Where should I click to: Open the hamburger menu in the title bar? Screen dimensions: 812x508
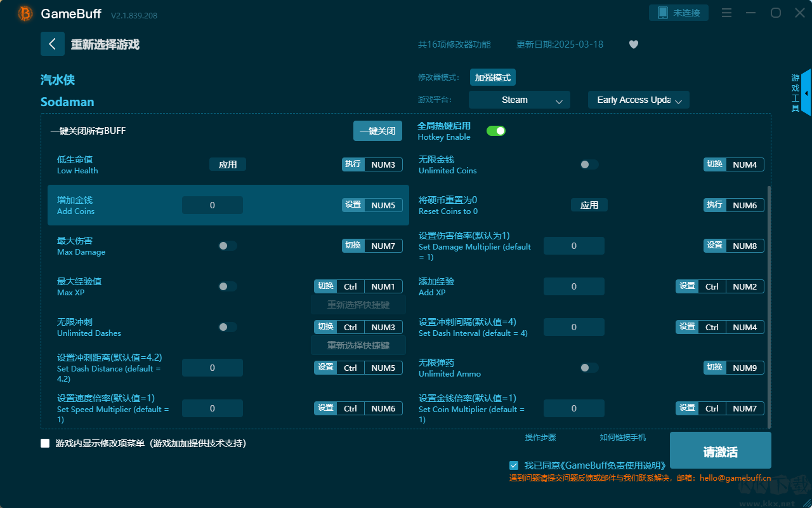[727, 13]
